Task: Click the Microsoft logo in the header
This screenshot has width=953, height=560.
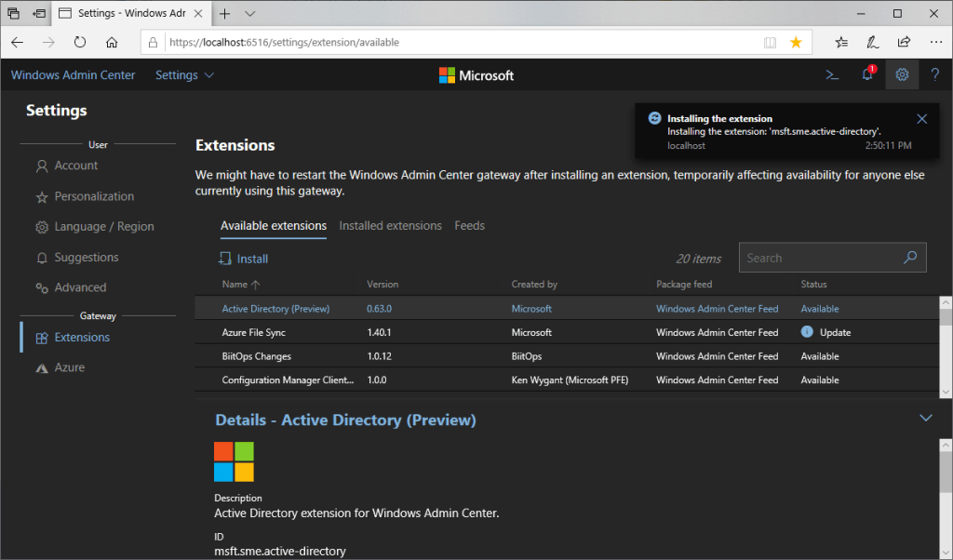Action: 476,74
